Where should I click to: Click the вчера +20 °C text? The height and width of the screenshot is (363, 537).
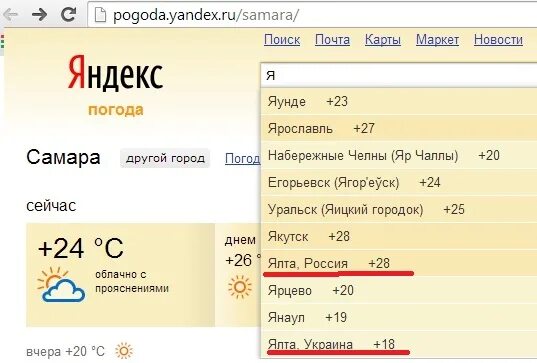point(65,351)
